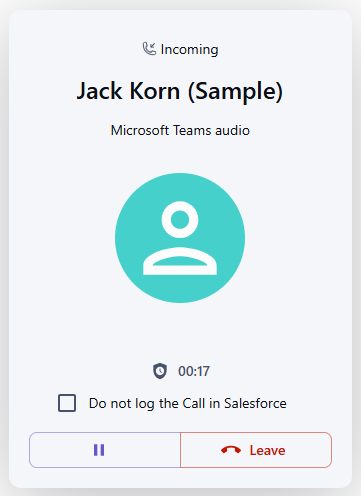
Task: Click the 'Do not log the Call' label text
Action: point(147,403)
